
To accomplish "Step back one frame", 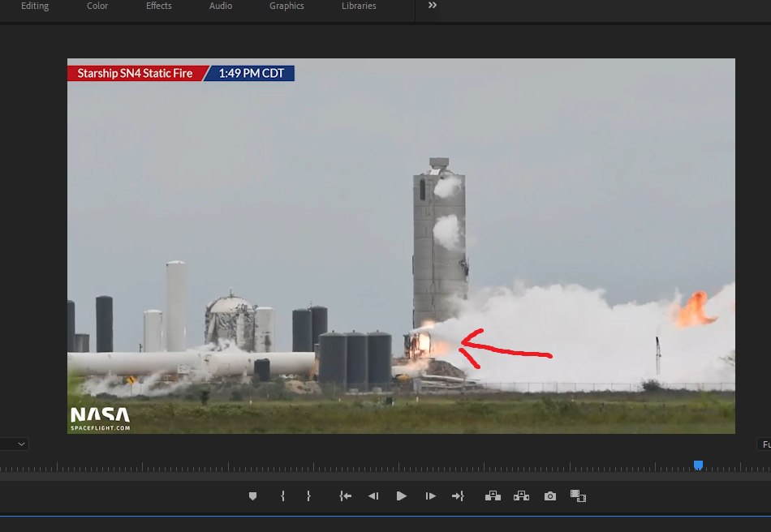I will coord(373,496).
